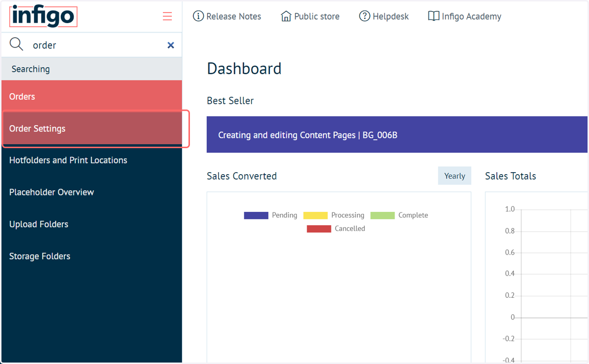Click the best seller Content Pages banner

tap(397, 134)
